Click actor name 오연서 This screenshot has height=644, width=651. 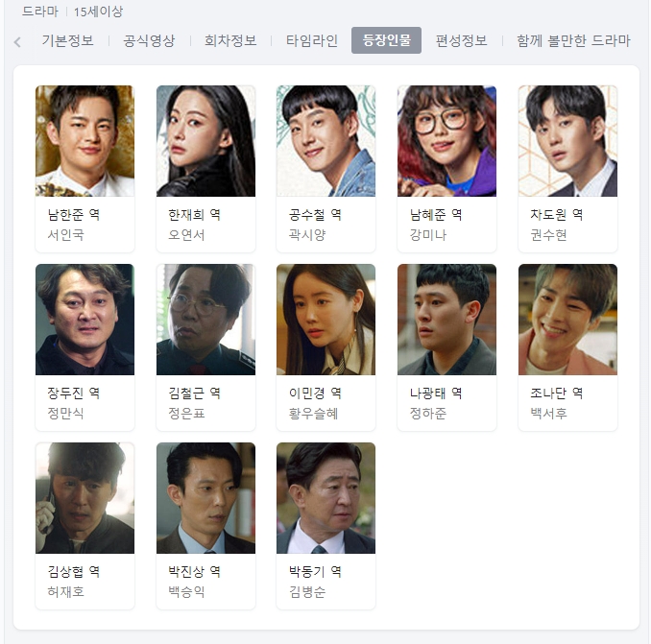pos(186,235)
